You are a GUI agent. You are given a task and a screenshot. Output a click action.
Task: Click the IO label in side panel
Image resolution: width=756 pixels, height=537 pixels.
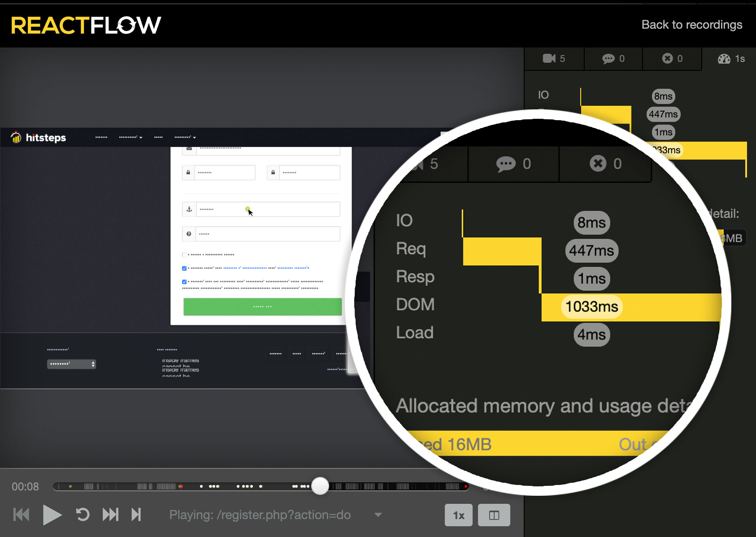click(x=543, y=95)
